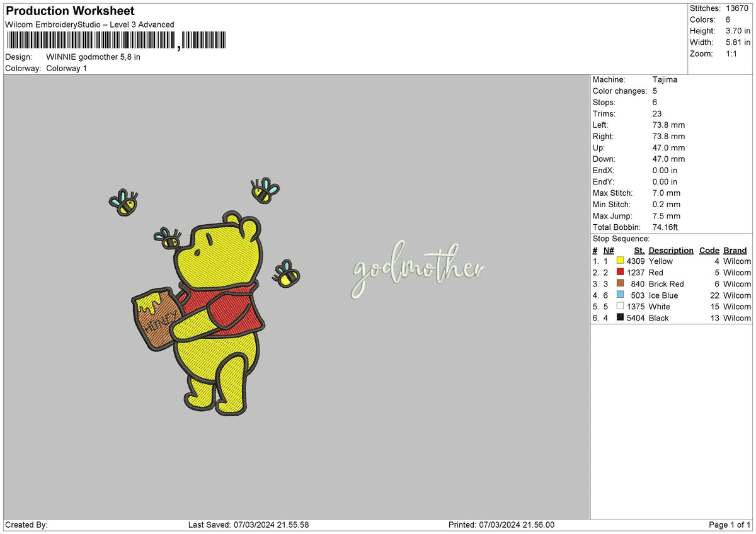Image resolution: width=756 pixels, height=534 pixels.
Task: Select stitch count 1237 in Red row
Action: coord(636,272)
